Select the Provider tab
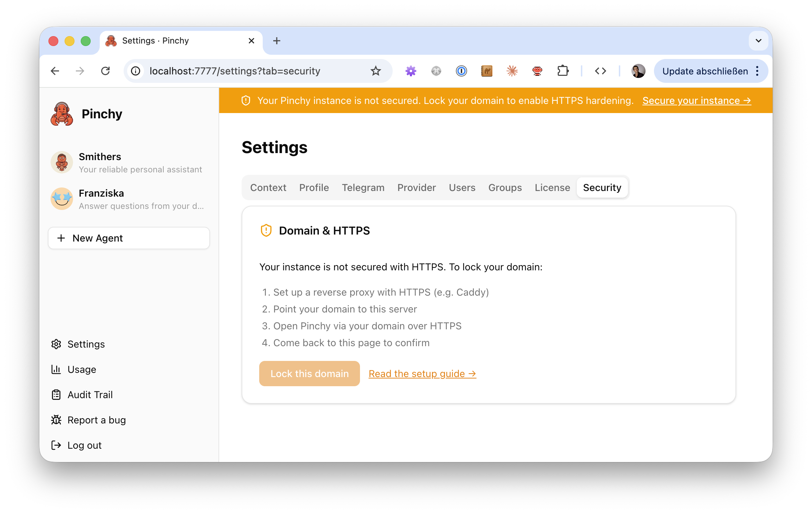This screenshot has width=812, height=514. coord(417,187)
